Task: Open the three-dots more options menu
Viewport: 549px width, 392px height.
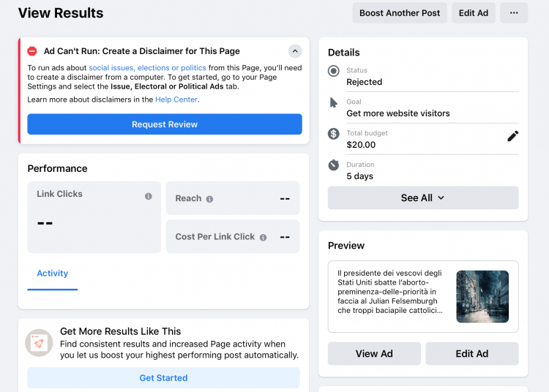Action: coord(514,13)
